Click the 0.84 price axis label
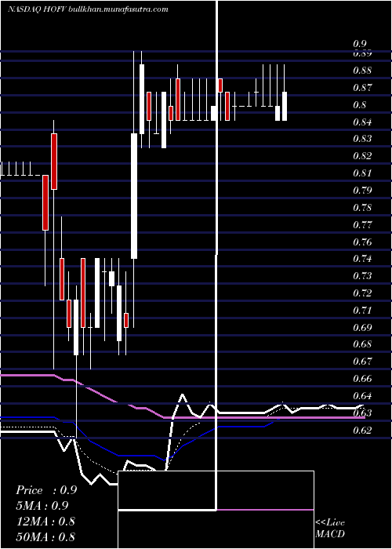 tap(362, 122)
